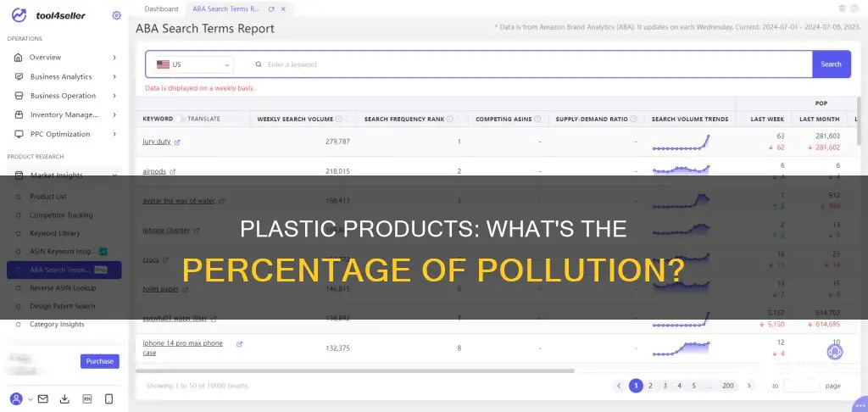
Task: Click the tool4seller logo icon
Action: [19, 15]
